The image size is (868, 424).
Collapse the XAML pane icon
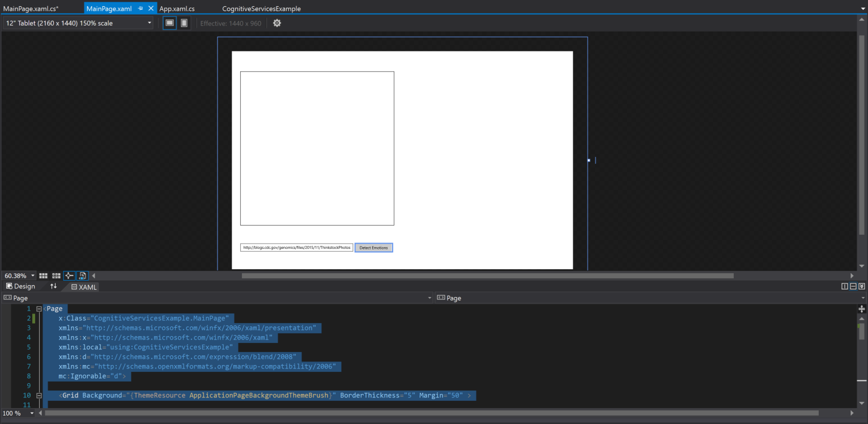click(862, 286)
